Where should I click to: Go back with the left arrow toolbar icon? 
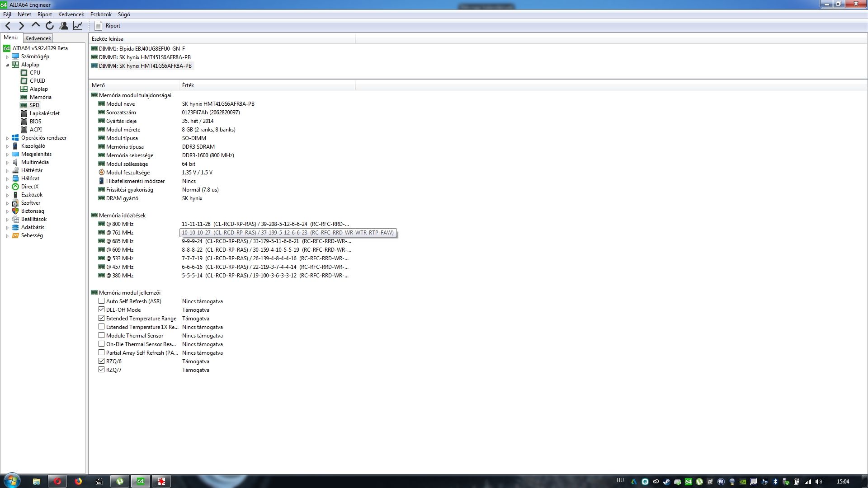(8, 26)
